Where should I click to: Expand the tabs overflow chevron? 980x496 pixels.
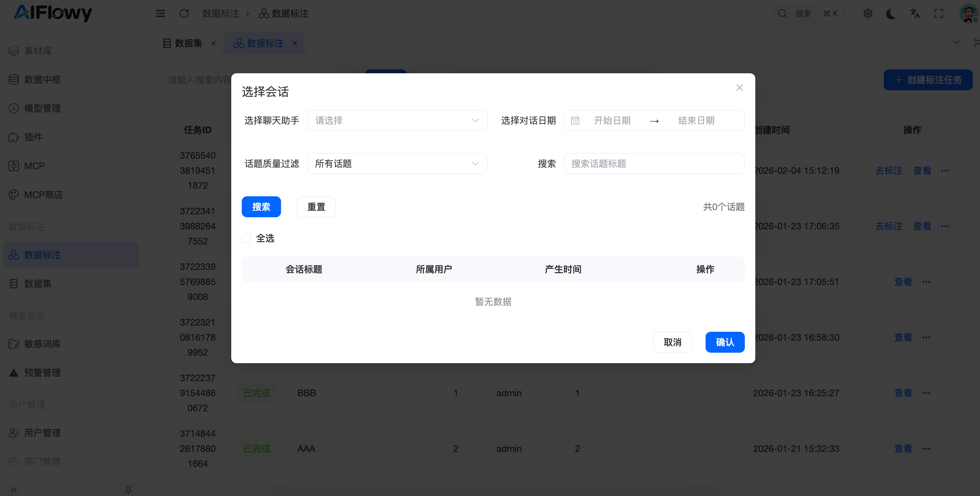(956, 43)
